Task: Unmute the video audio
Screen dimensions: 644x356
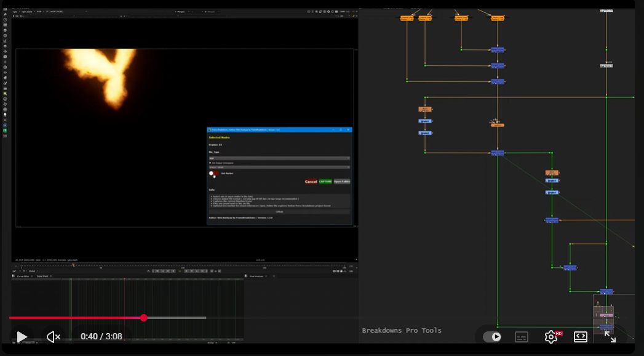Action: click(54, 337)
